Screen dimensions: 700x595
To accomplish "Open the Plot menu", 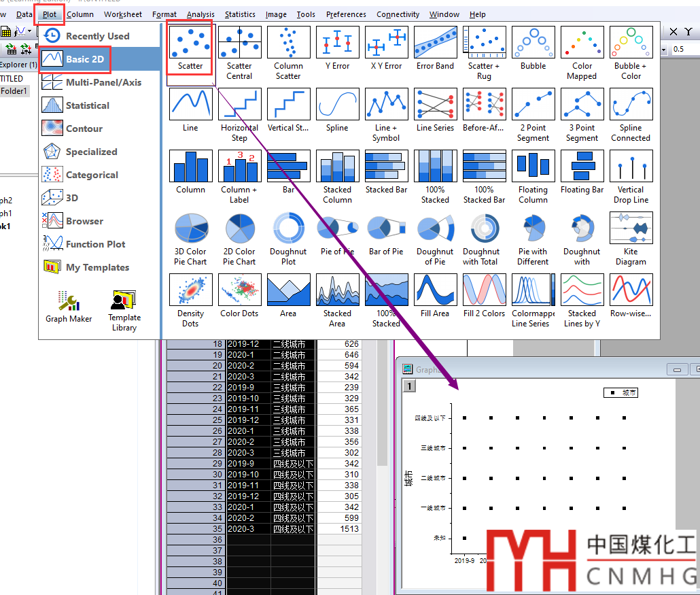I will click(50, 14).
